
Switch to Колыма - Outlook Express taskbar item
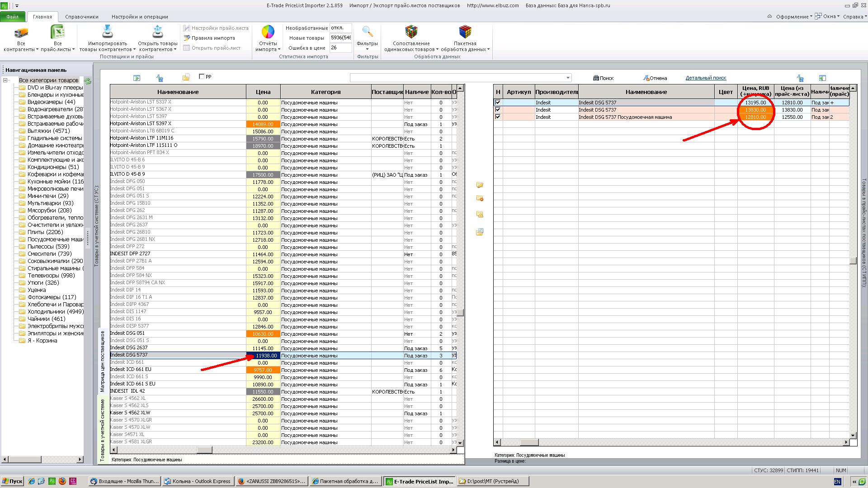pos(198,481)
